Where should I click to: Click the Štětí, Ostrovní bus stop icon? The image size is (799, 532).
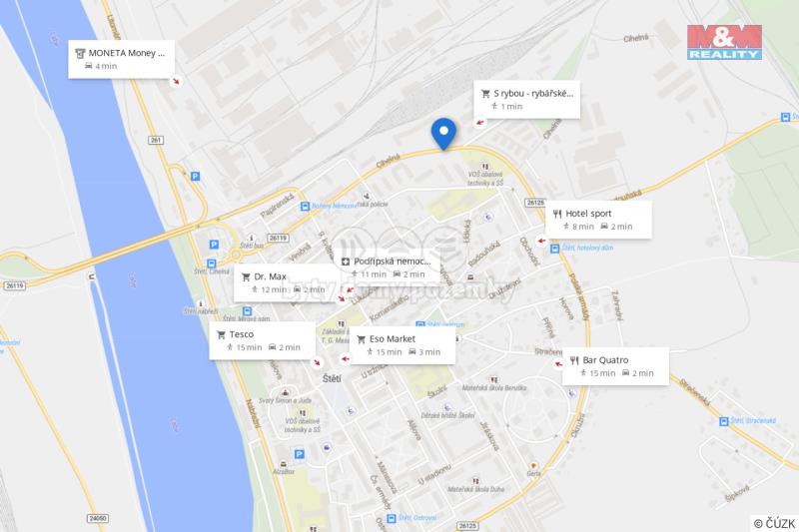click(392, 518)
